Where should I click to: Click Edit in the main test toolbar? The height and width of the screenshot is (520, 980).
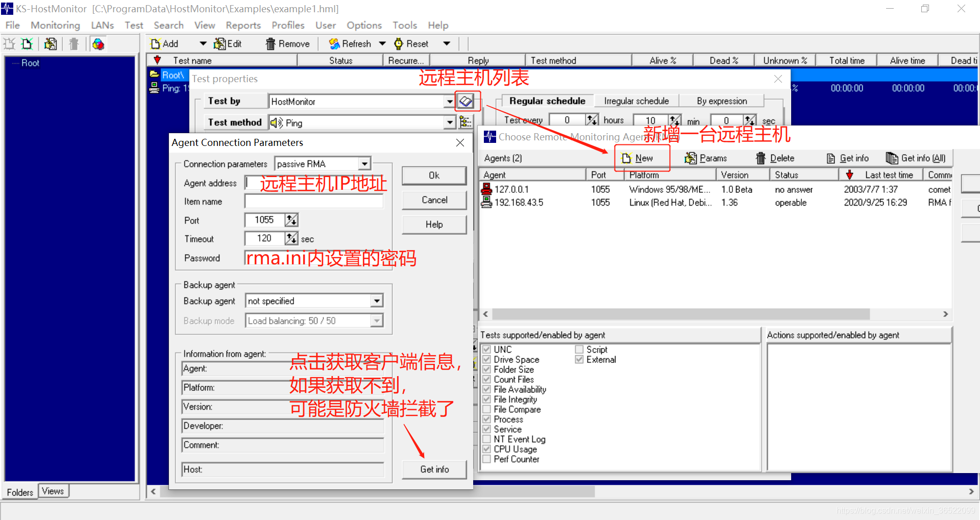coord(228,44)
